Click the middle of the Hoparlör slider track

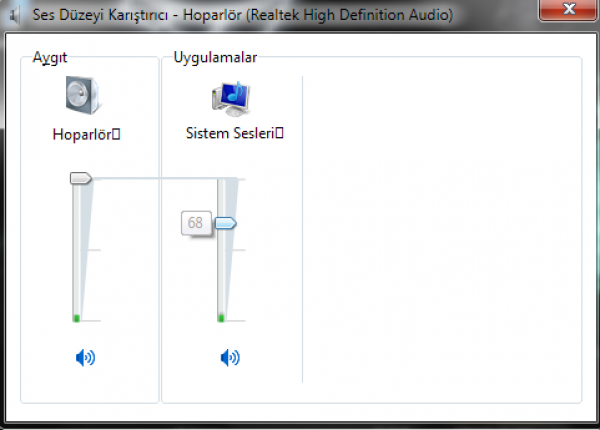(76, 251)
